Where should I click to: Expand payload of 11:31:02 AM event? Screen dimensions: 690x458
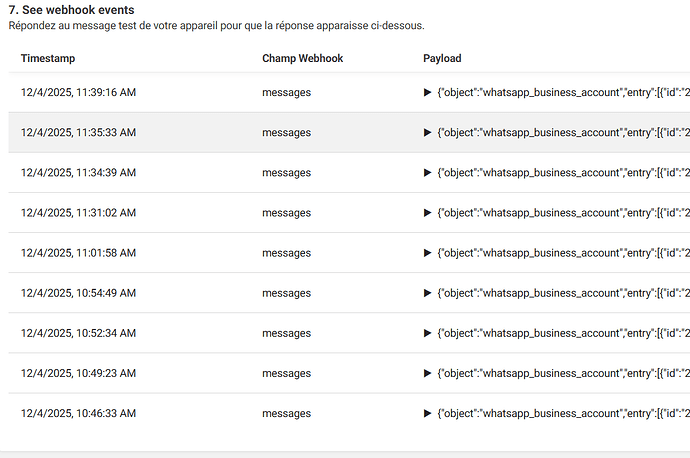point(429,213)
